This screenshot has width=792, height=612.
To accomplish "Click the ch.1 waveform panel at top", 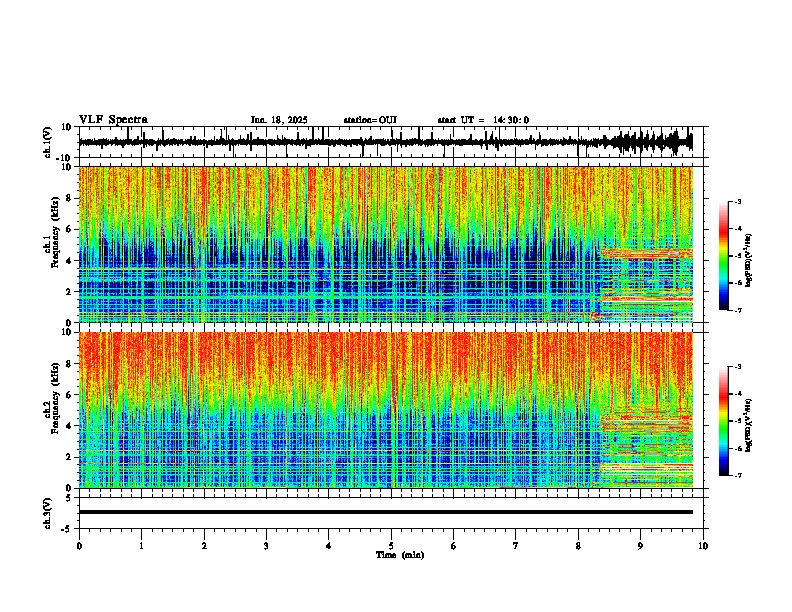I will coord(393,142).
